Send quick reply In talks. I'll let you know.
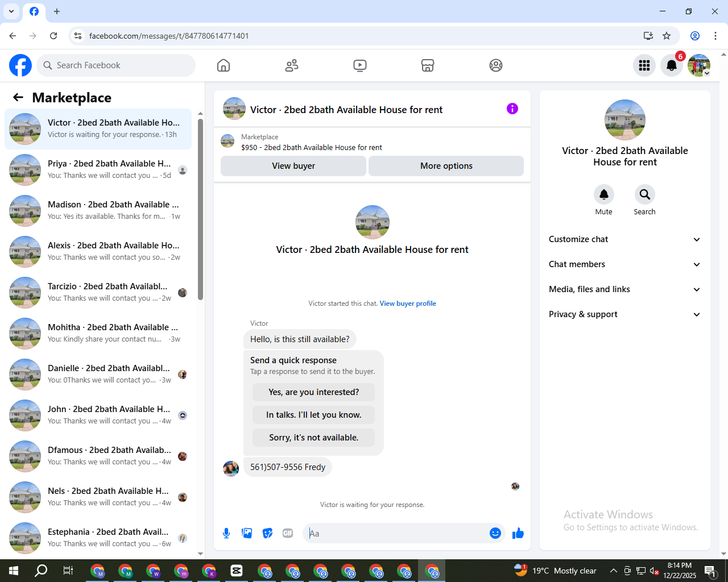The height and width of the screenshot is (582, 728). (313, 415)
